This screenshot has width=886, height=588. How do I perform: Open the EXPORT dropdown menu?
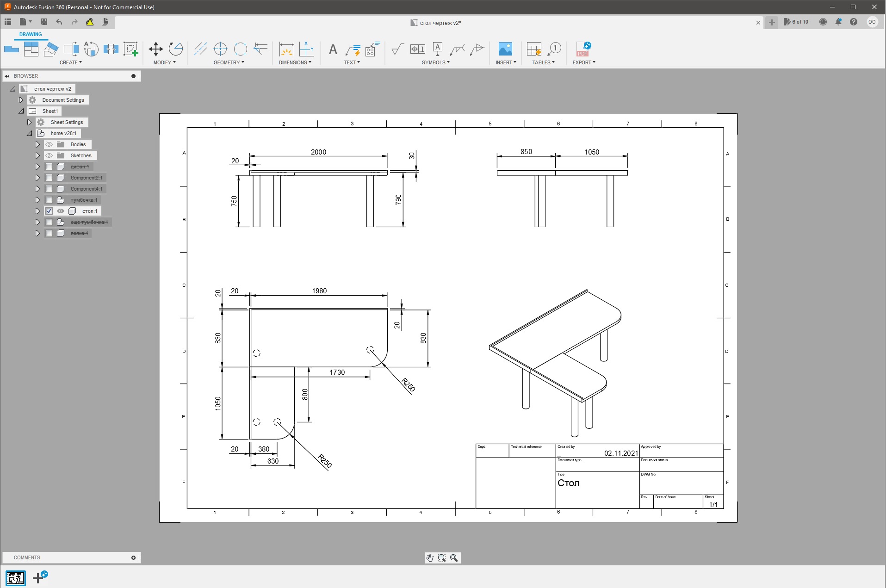pos(584,62)
